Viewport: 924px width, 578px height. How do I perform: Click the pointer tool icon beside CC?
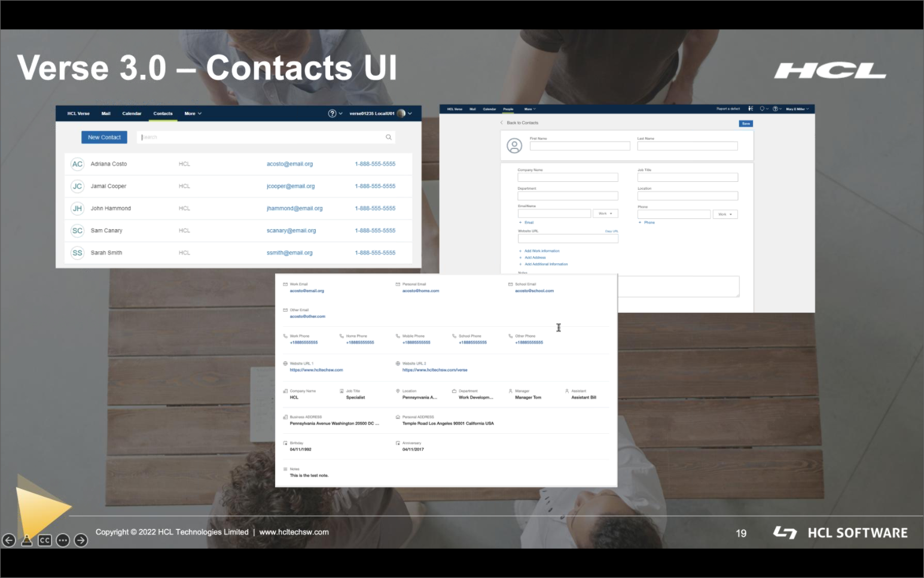tap(27, 540)
